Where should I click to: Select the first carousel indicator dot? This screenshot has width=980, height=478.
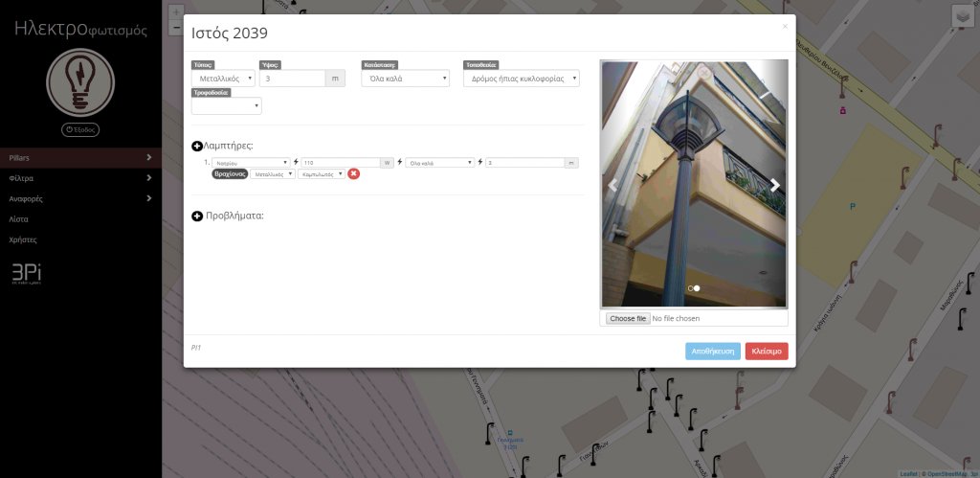pos(690,288)
